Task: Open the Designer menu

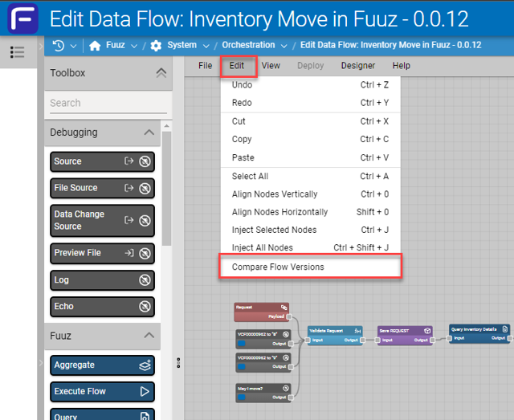Action: click(357, 66)
